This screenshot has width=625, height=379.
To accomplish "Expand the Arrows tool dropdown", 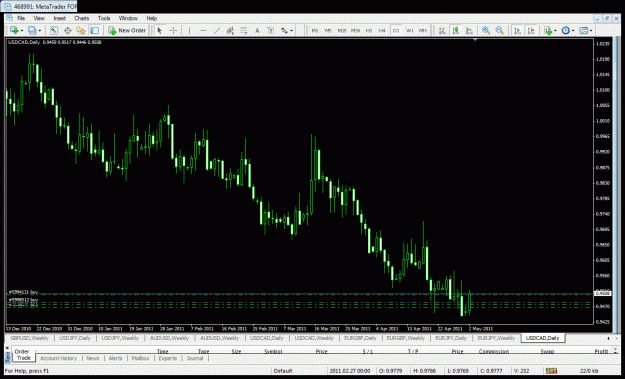I will [x=292, y=30].
